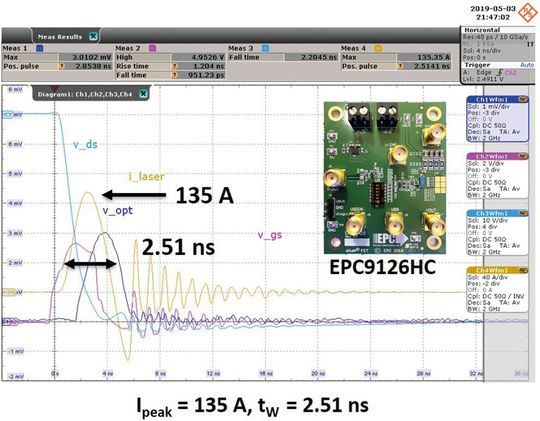Viewport: 540px width, 421px height.
Task: Select the C3 channel level marker
Action: [x=8, y=114]
